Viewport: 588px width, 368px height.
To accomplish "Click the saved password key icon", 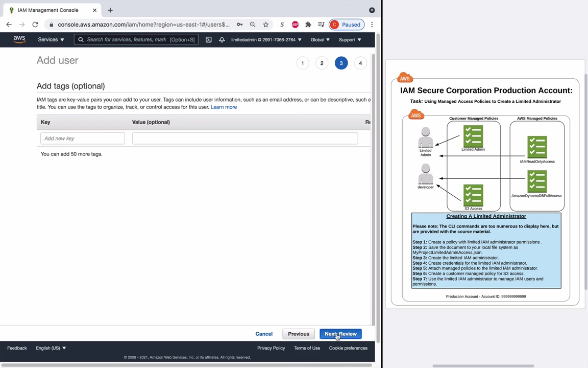I will click(239, 25).
